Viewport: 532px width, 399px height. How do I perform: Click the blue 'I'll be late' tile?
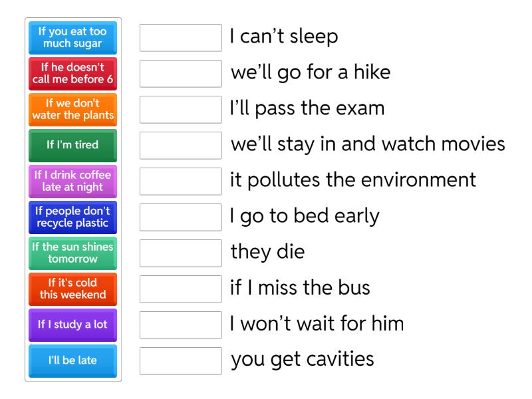(x=73, y=361)
